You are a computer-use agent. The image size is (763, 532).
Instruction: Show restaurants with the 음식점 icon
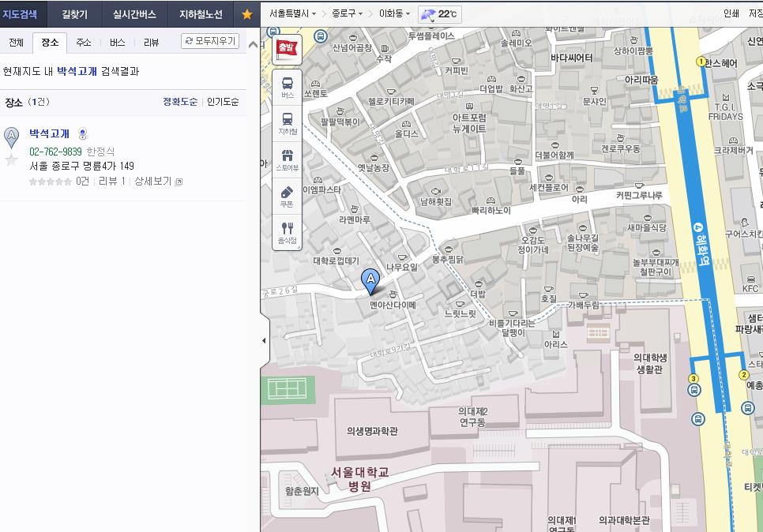tap(287, 232)
